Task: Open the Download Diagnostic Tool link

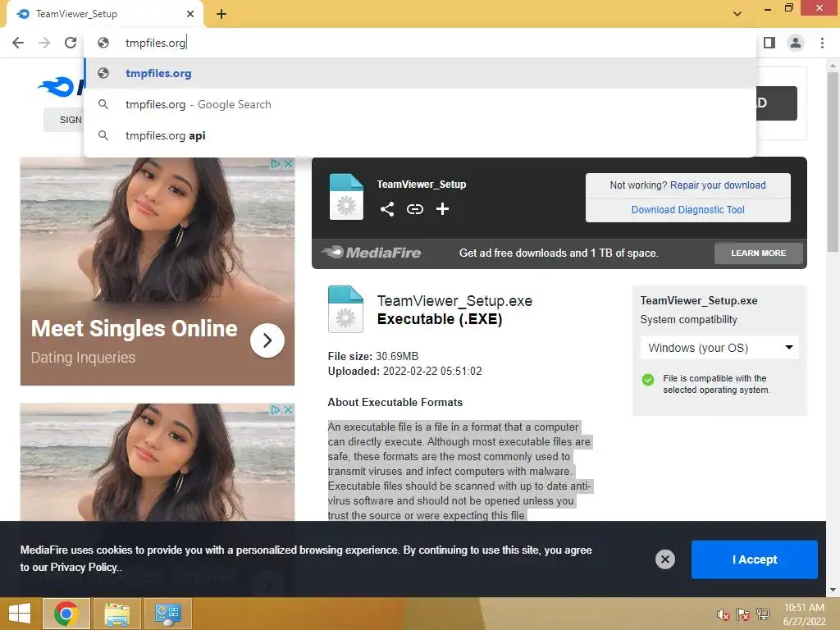Action: click(x=688, y=209)
